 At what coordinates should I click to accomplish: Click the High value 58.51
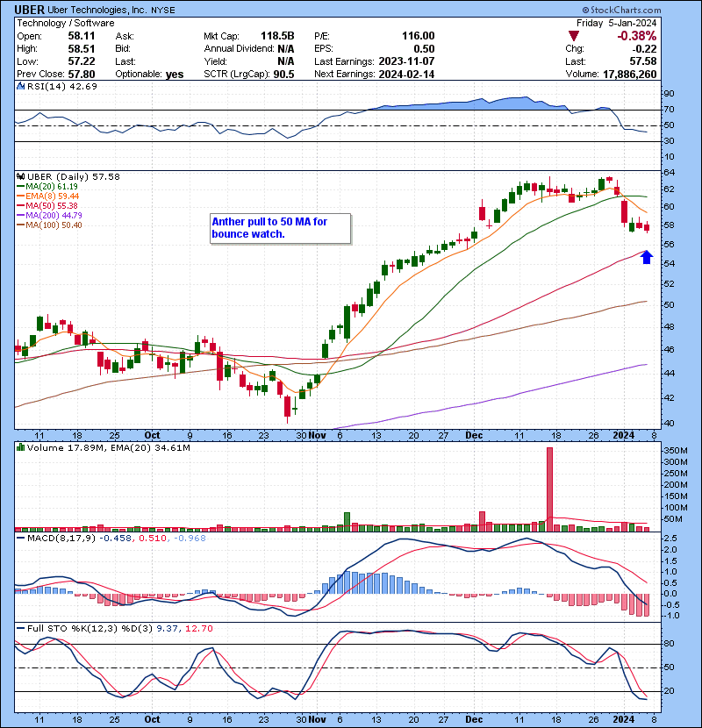[82, 49]
